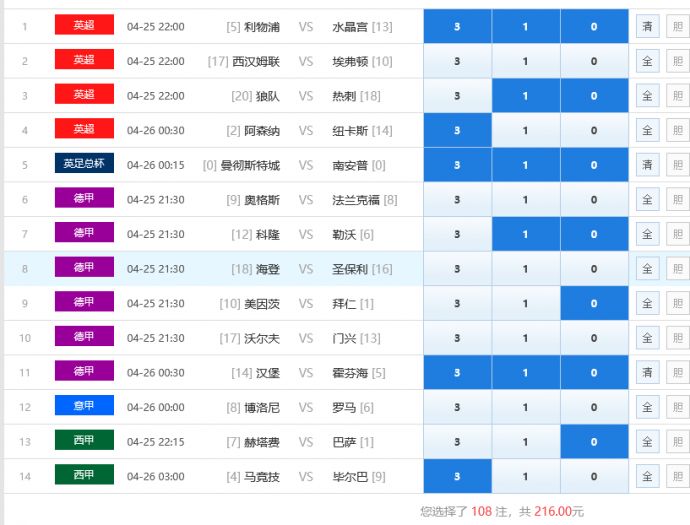Toggle the 0 (loss) pick for 狼队 vs 热刺

click(594, 96)
